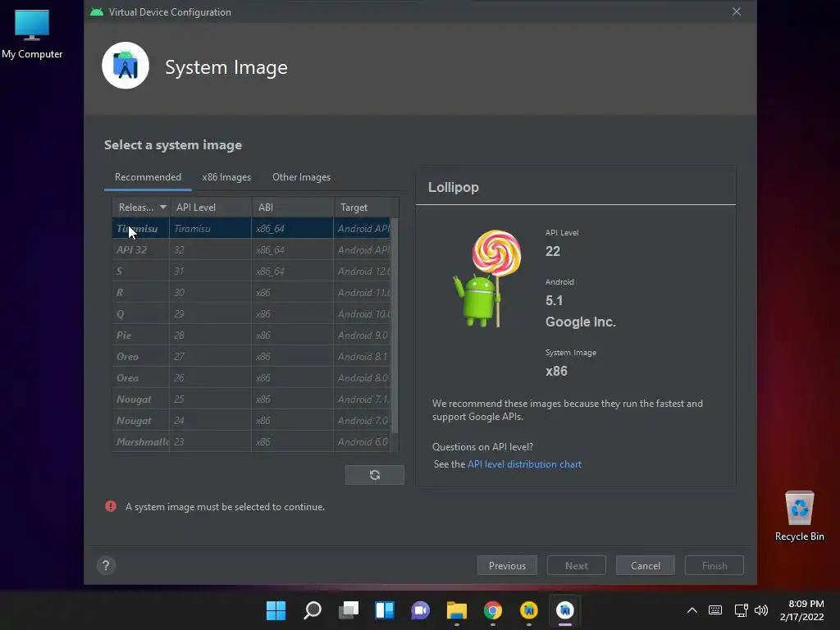Open Recycle Bin desktop icon

(799, 515)
